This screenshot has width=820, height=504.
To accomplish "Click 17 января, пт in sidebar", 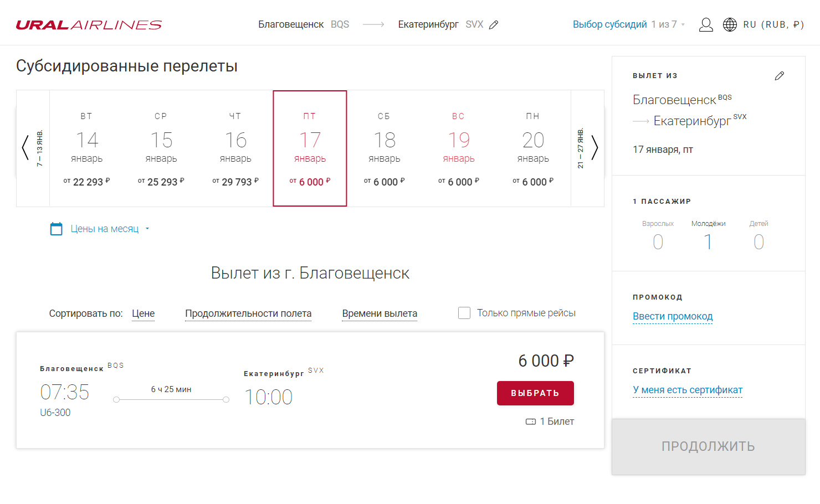I will (663, 150).
